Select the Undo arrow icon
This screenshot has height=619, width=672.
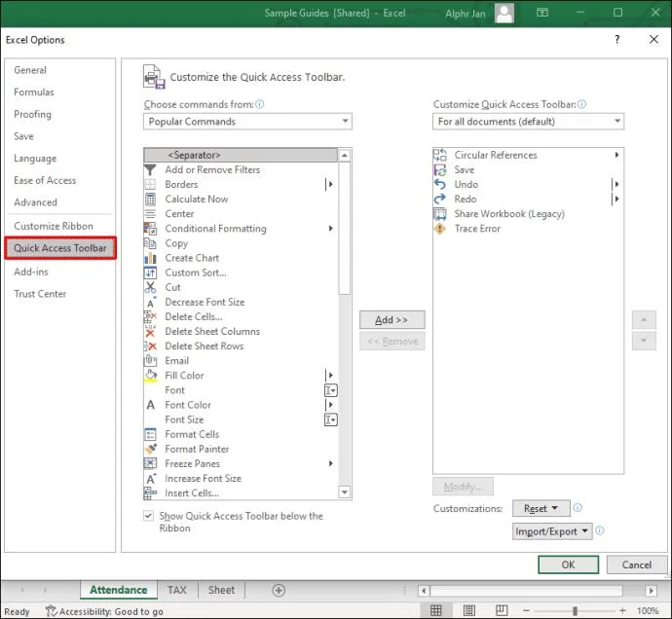coord(439,185)
